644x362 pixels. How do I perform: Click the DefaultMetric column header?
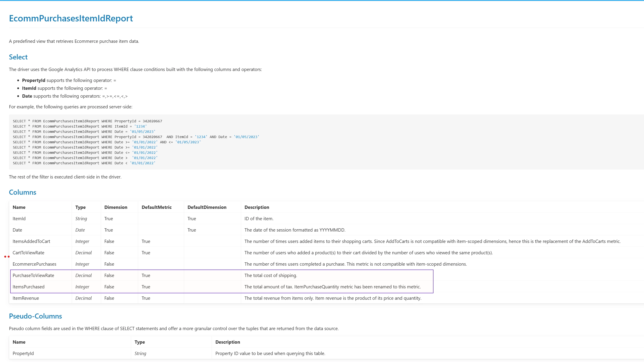[x=157, y=207]
